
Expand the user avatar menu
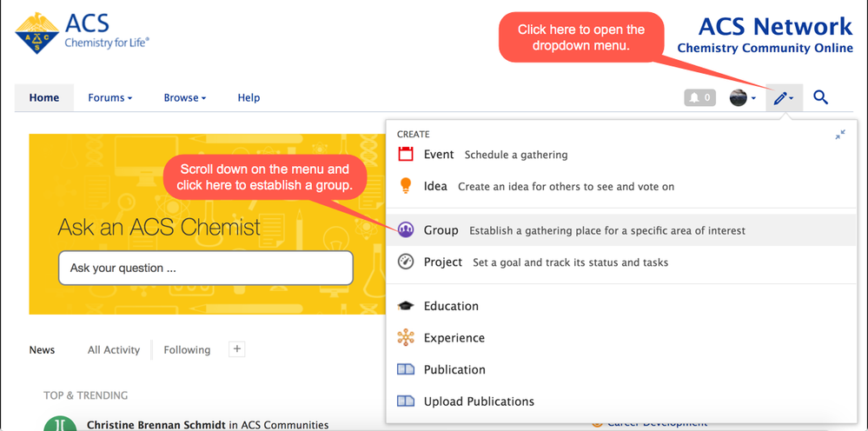742,98
